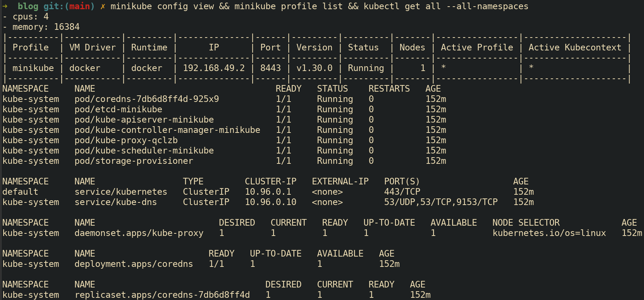
Task: Click the asterisk under Active Kubecontext
Action: [x=531, y=67]
